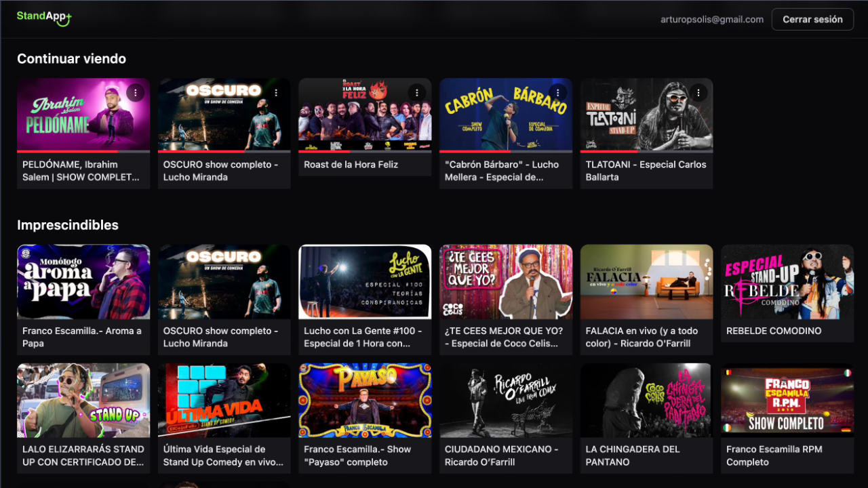Click progress bar of OSCURO in Continuar viendo
868x488 pixels.
tap(224, 151)
